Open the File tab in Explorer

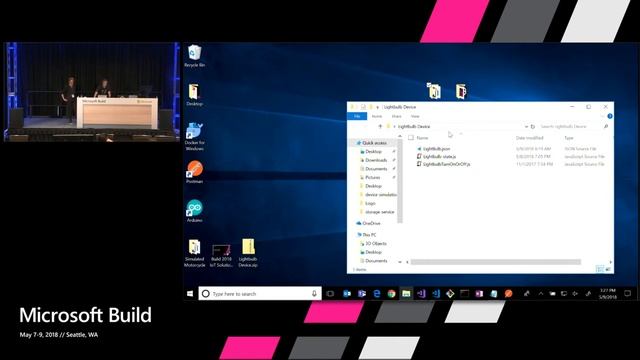pyautogui.click(x=357, y=116)
